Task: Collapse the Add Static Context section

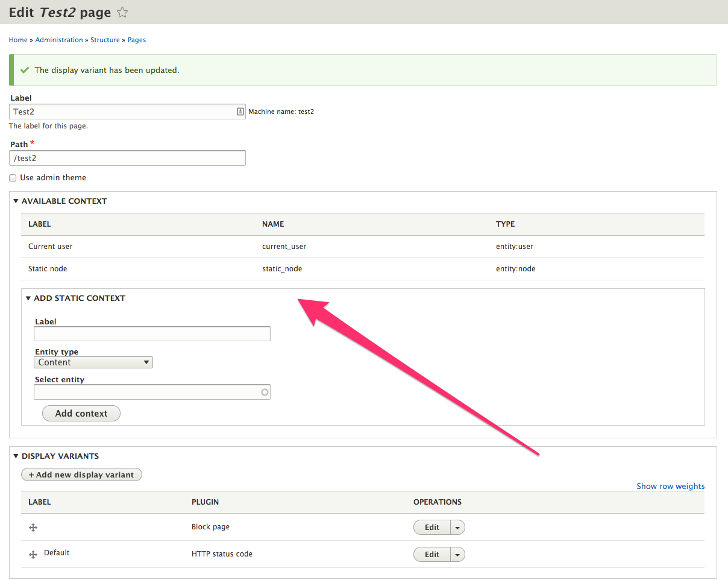Action: point(75,298)
